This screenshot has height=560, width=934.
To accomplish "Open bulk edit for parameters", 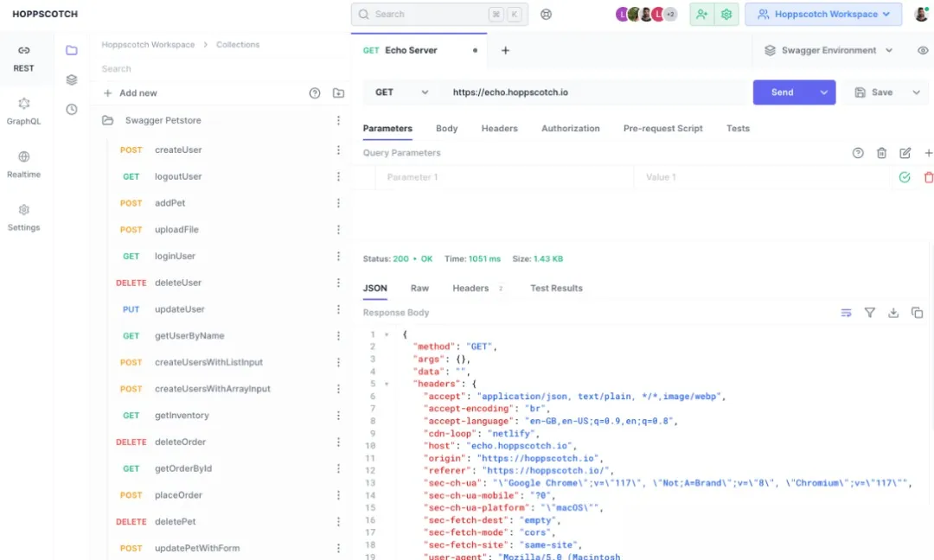I will click(905, 153).
